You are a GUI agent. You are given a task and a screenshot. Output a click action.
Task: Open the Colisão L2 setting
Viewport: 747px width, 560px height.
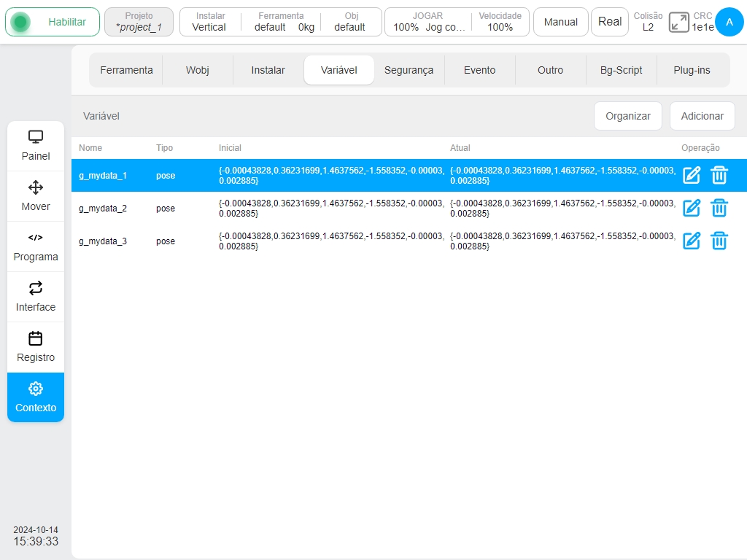[x=648, y=22]
